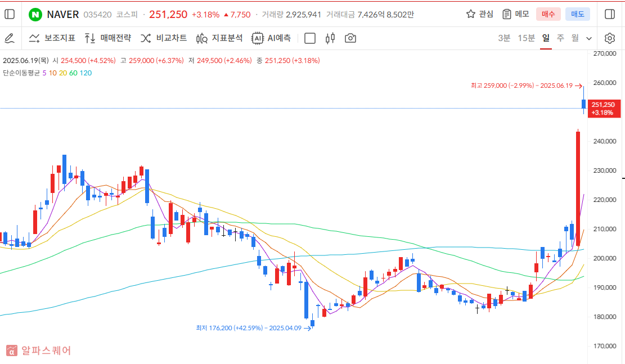The image size is (625, 364).
Task: Click the 240,000 axis label
Action: [x=604, y=141]
